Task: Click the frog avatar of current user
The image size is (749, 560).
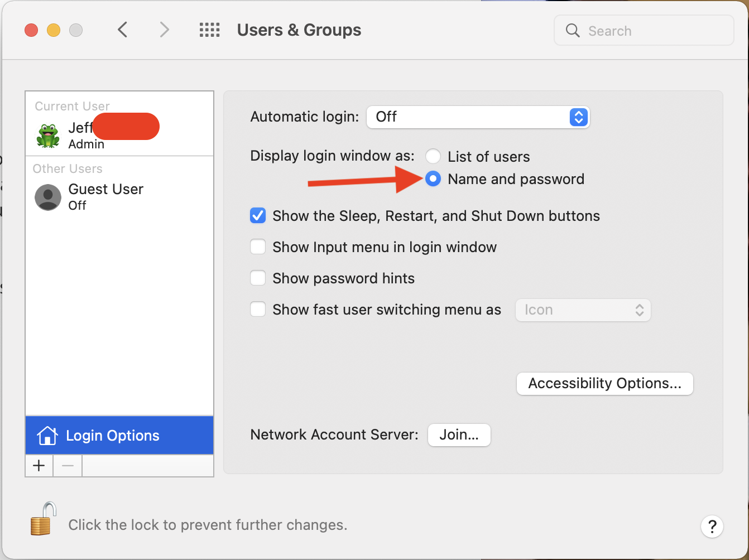Action: pos(48,136)
